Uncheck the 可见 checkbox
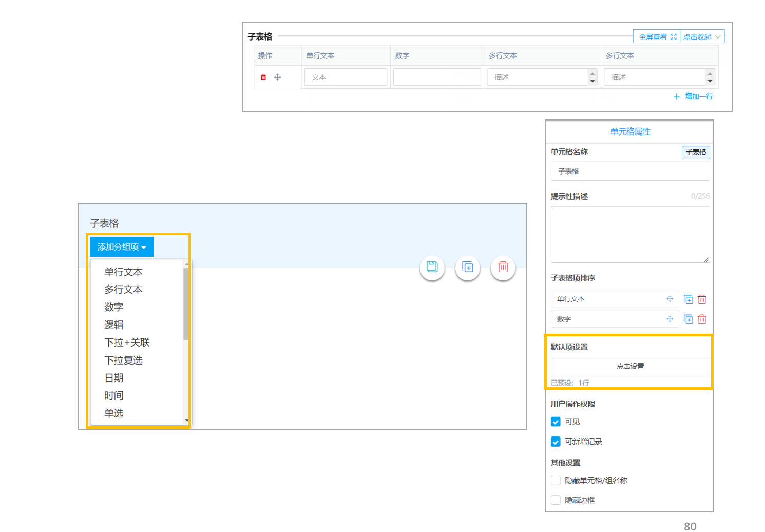The image size is (765, 532). tap(556, 422)
